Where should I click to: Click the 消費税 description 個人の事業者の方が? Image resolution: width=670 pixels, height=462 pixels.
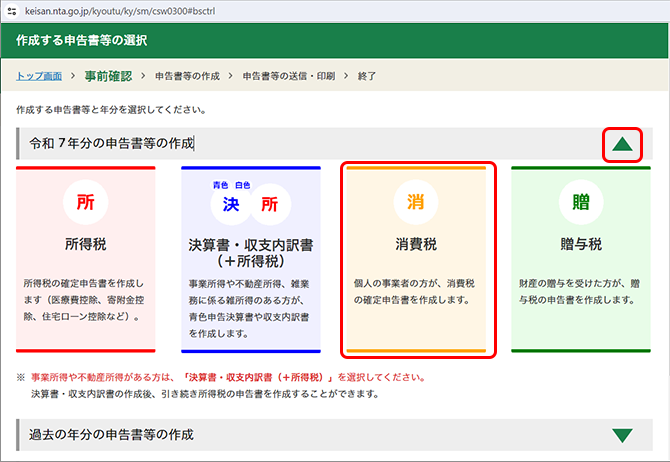pyautogui.click(x=414, y=291)
